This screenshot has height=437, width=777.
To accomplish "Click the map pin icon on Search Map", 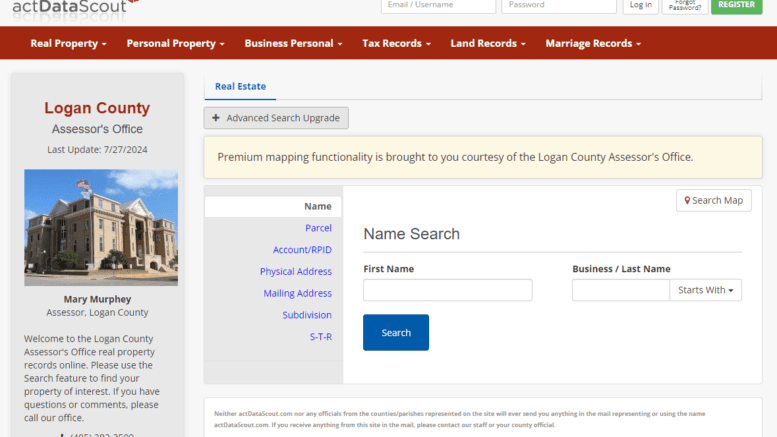I will click(x=687, y=200).
